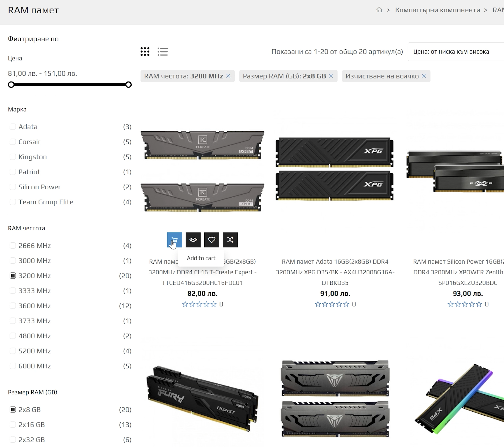Enable the 2666 MHz frequency filter
This screenshot has width=504, height=447.
tap(13, 245)
